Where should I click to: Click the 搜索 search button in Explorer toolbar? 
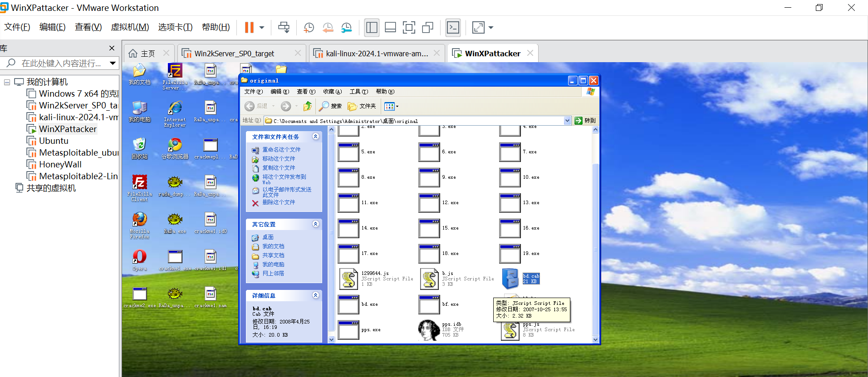[330, 106]
